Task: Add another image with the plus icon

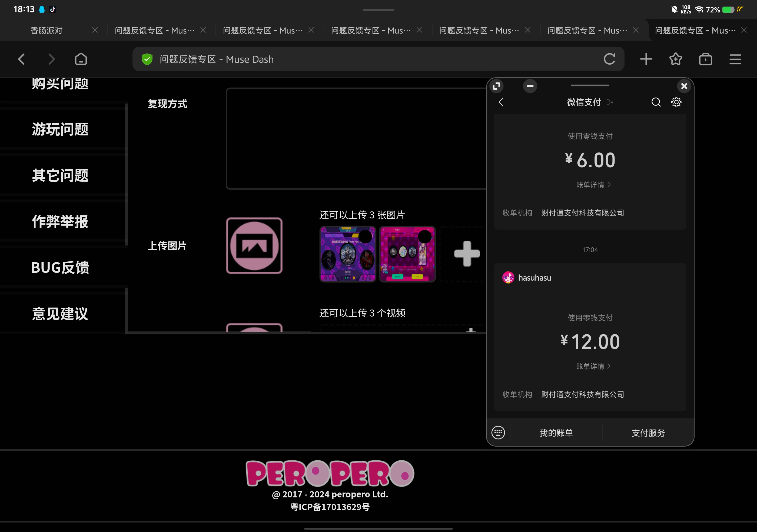Action: click(x=467, y=254)
